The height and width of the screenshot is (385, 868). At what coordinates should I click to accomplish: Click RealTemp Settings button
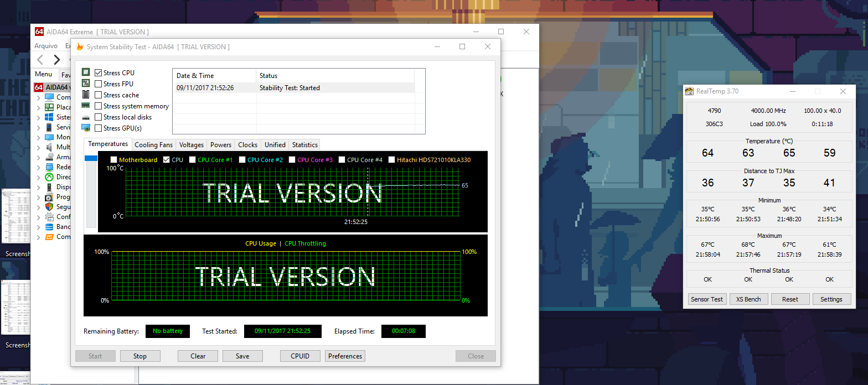831,299
